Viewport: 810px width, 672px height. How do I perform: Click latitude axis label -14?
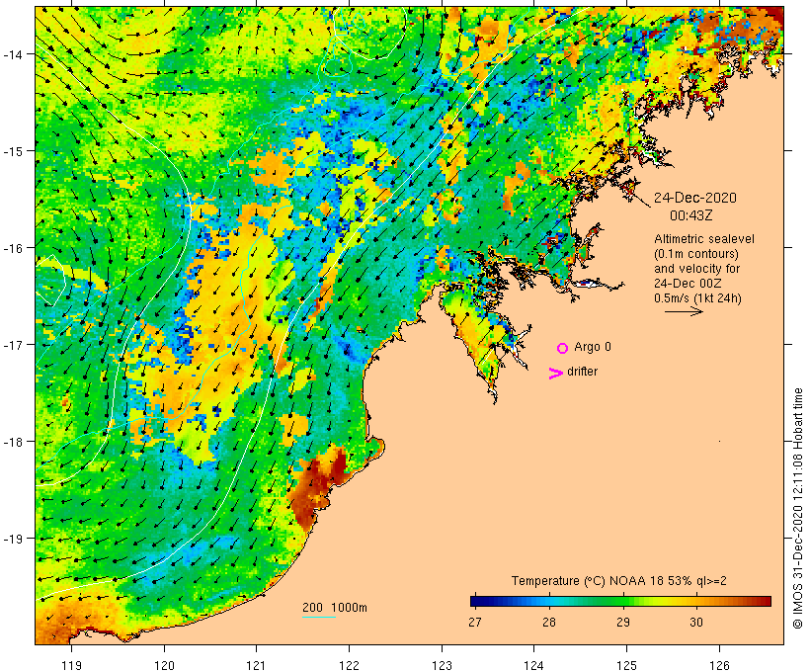click(x=12, y=54)
